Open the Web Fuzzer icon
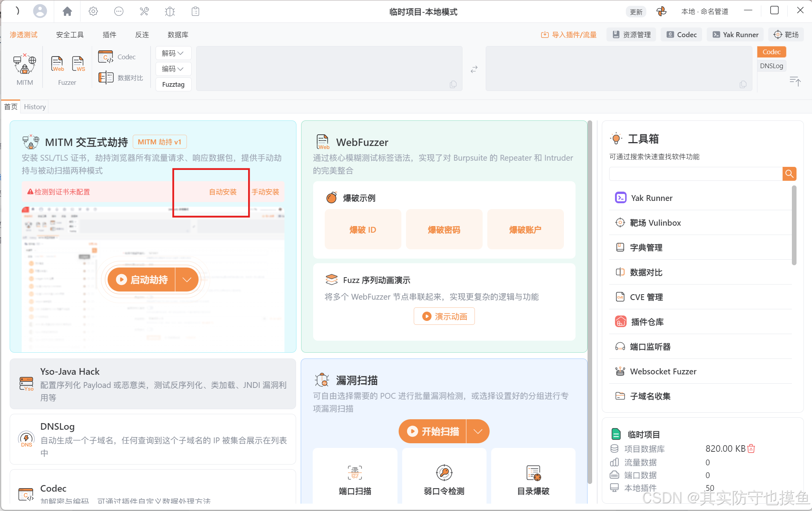 point(57,64)
